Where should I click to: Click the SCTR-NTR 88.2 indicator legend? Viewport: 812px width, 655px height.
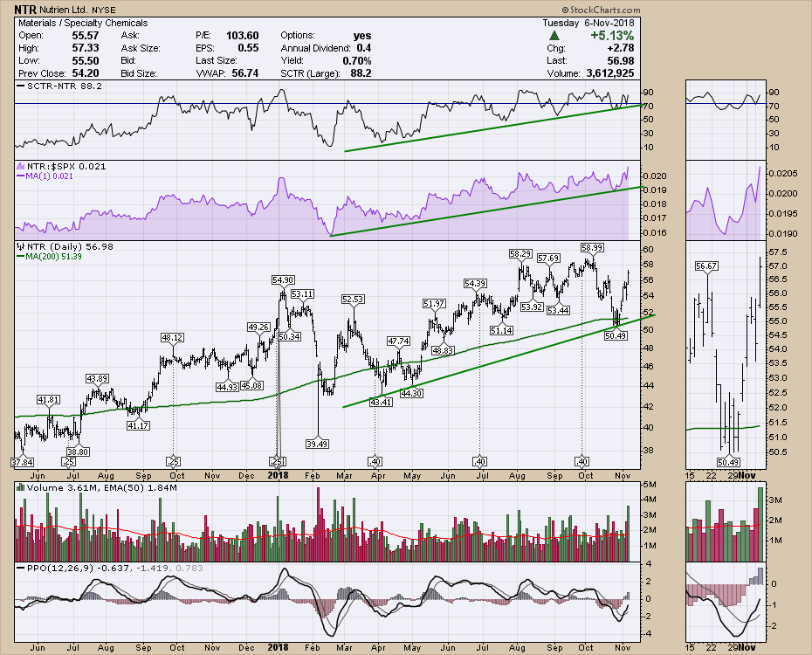[x=65, y=86]
